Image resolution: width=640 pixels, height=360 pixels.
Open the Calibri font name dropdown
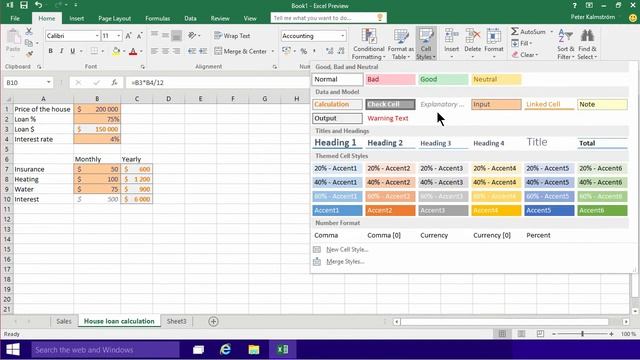97,36
